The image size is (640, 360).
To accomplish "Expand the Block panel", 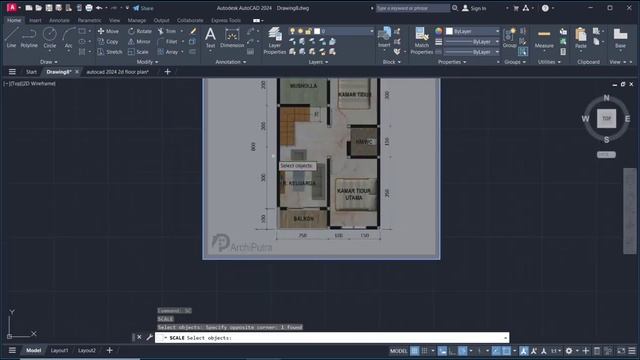I will (x=392, y=62).
